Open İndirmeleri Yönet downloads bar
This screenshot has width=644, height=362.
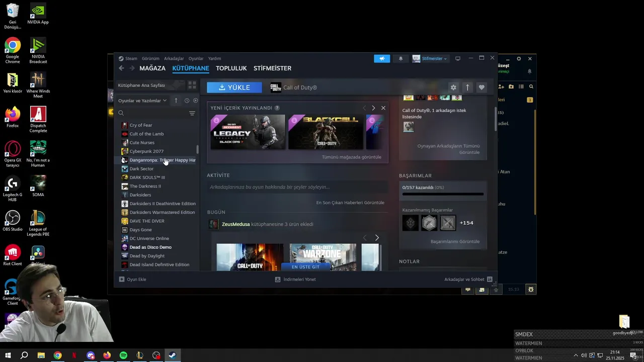pos(295,280)
